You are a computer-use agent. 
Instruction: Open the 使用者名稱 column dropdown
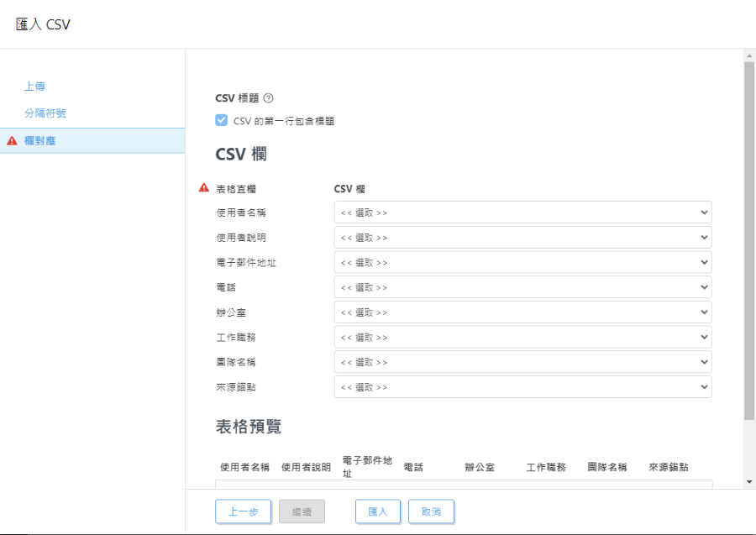(522, 212)
